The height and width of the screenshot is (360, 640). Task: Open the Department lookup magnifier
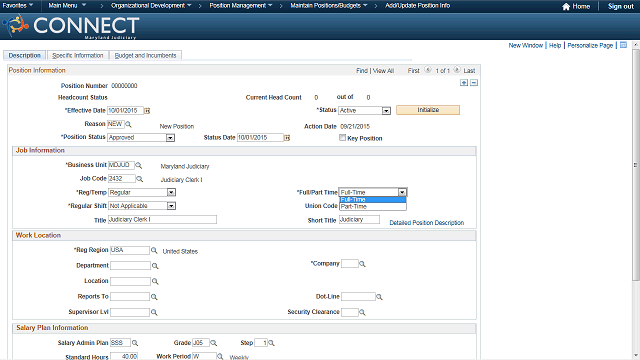[155, 266]
